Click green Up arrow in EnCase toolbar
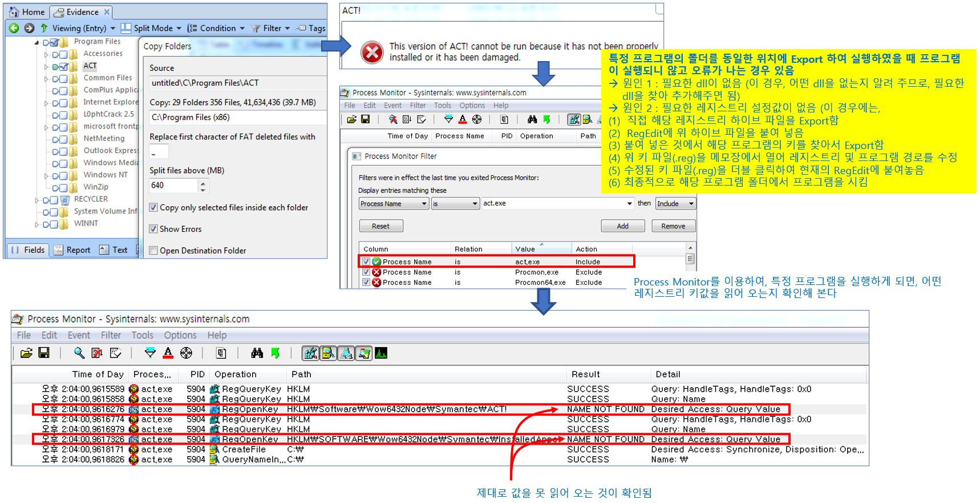 (x=44, y=28)
